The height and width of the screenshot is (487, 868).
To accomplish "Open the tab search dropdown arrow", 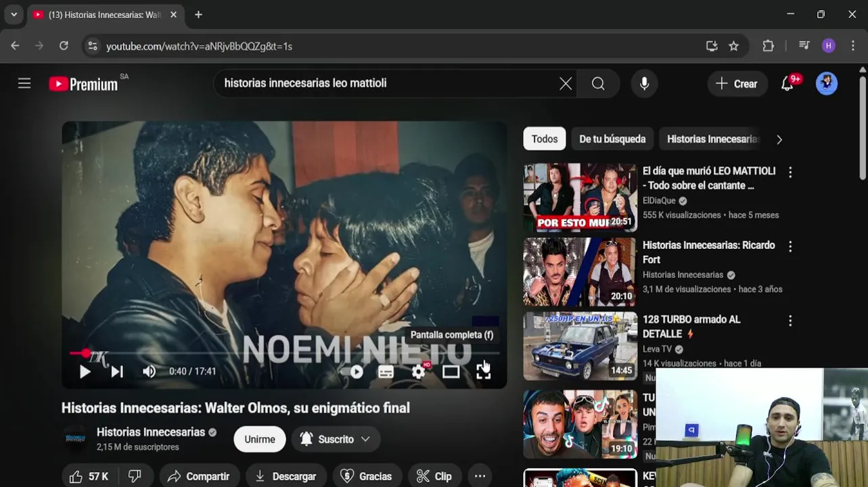I will [14, 14].
